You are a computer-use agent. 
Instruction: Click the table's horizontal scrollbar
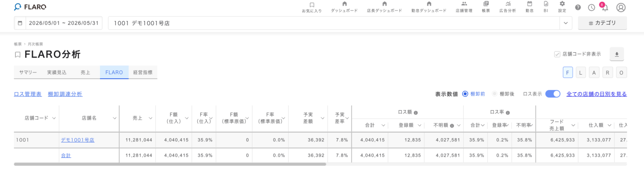coord(170,164)
